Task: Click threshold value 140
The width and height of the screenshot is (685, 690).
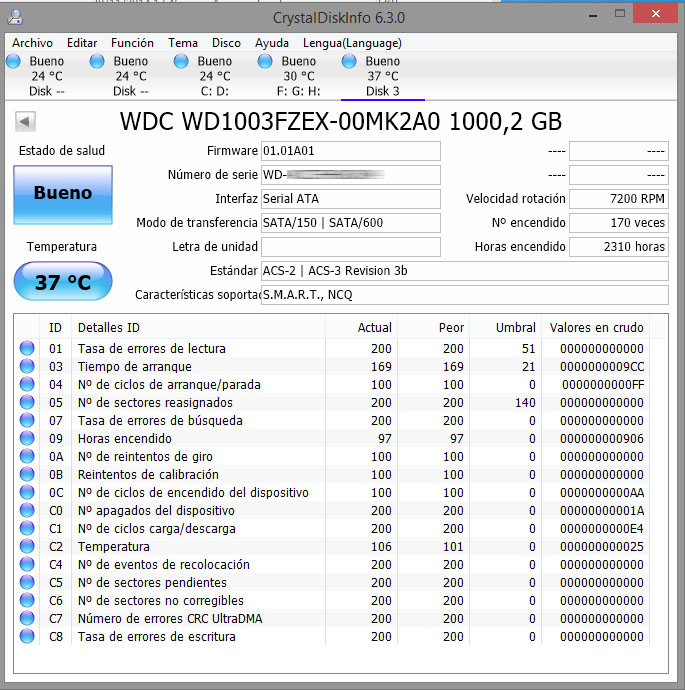Action: (x=525, y=403)
